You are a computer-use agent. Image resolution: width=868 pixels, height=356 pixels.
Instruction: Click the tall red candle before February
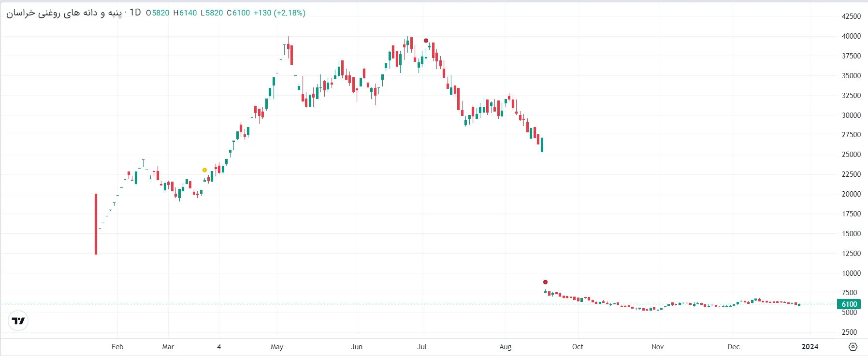[x=96, y=224]
